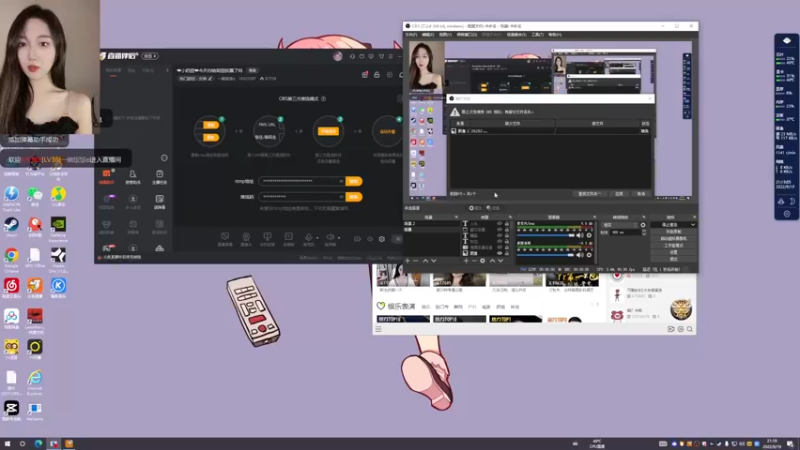Open the Baidu Netdisk desktop shortcut
800x450 pixels.
[11, 320]
